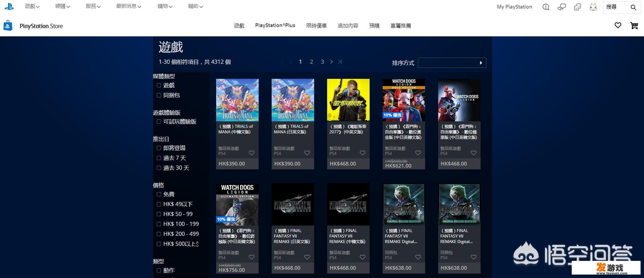Click the PlayStation logo icon
Viewport: 644px width, 278px height.
pos(9,6)
